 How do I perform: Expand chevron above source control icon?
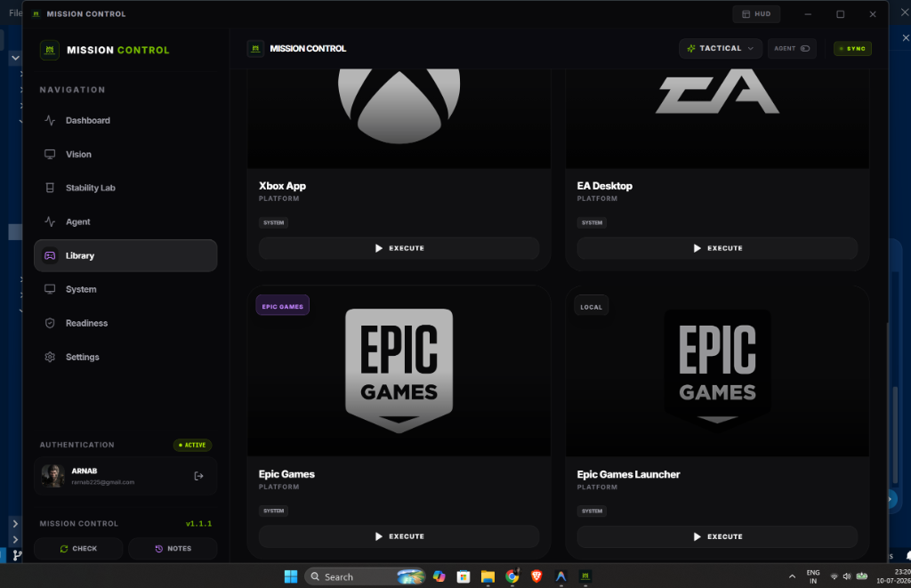[15, 540]
